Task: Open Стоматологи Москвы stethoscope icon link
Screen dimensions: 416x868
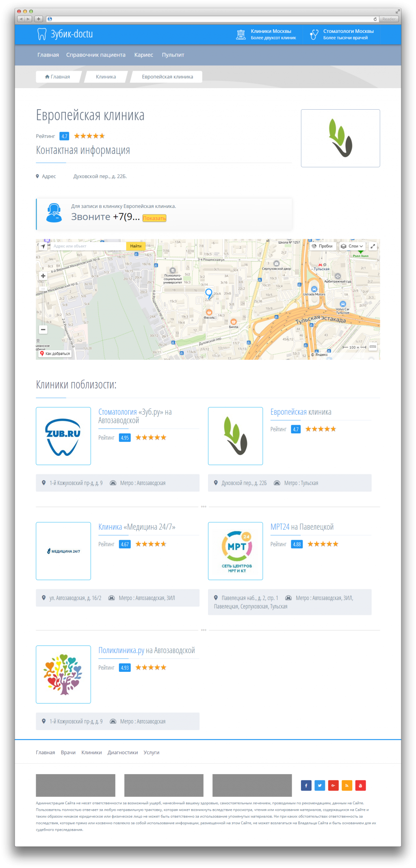Action: tap(314, 35)
